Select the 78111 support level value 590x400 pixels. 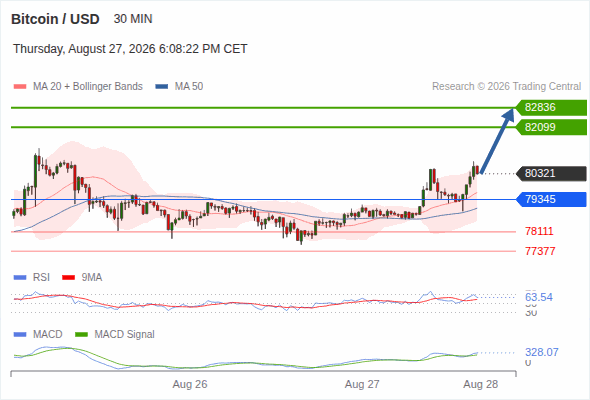coord(539,231)
